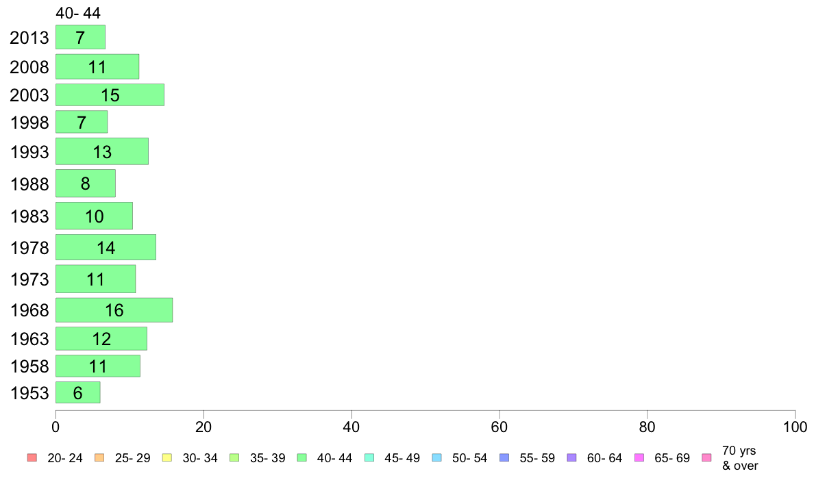Select the 70 yrs & over legend entry
Viewport: 814px width, 504px height.
coord(730,458)
